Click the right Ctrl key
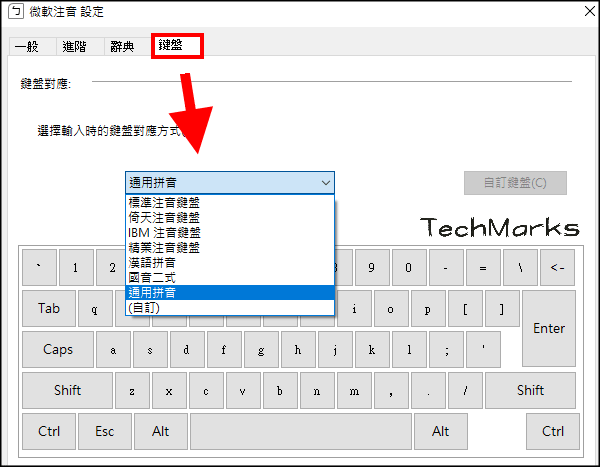The image size is (600, 467). click(553, 431)
